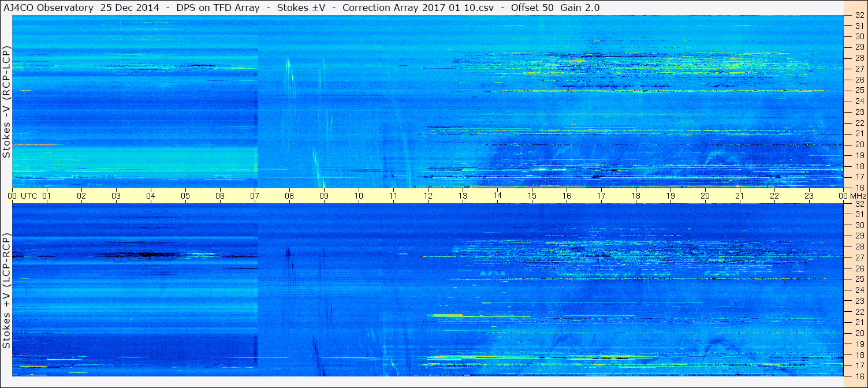
Task: Select the 19 hour marker on time axis
Action: point(670,196)
